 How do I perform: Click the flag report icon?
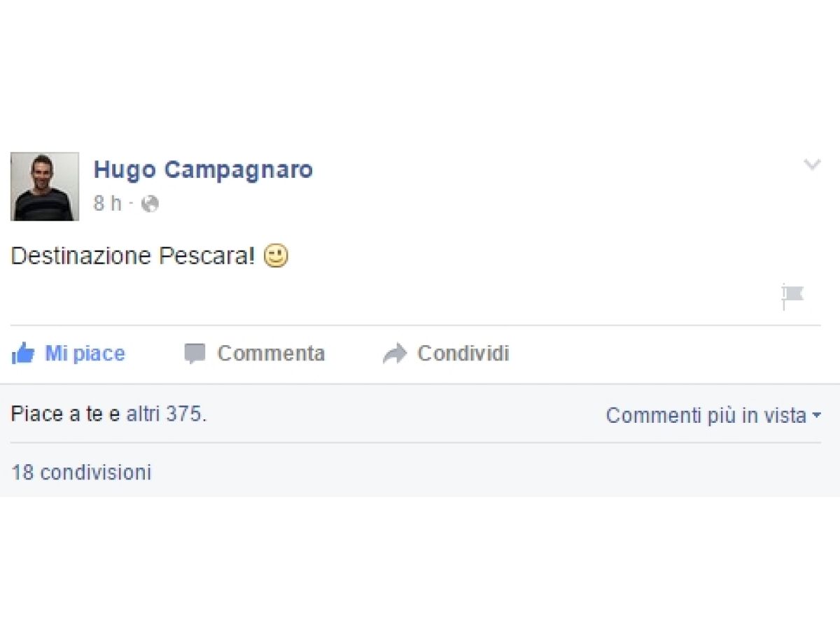coord(792,297)
